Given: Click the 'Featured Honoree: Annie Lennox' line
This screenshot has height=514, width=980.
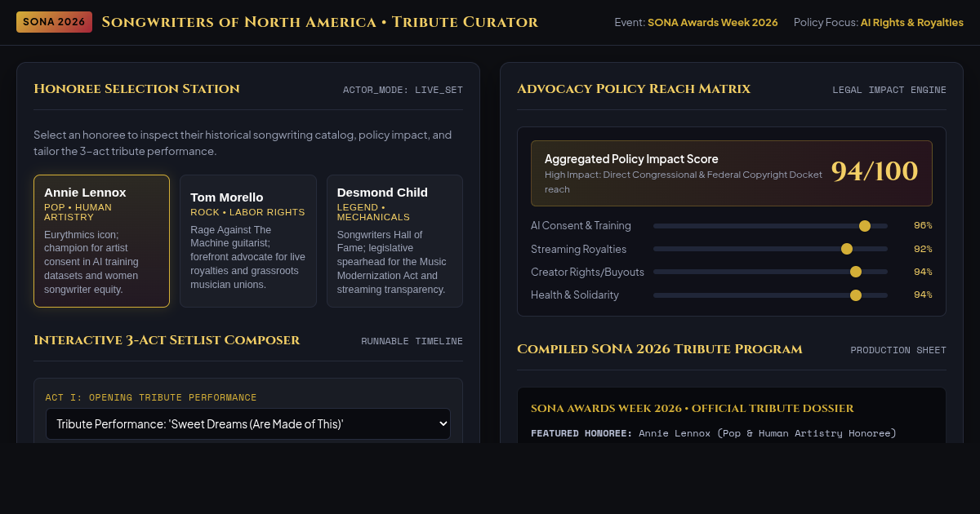Looking at the screenshot, I should point(714,433).
